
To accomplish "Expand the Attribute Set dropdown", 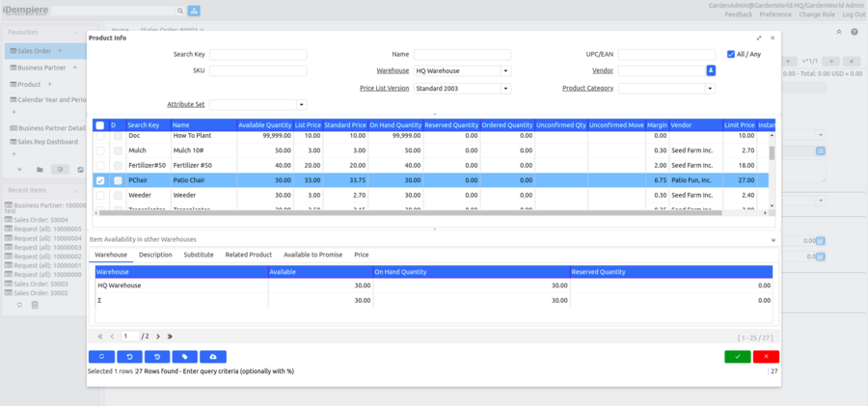I will click(302, 104).
